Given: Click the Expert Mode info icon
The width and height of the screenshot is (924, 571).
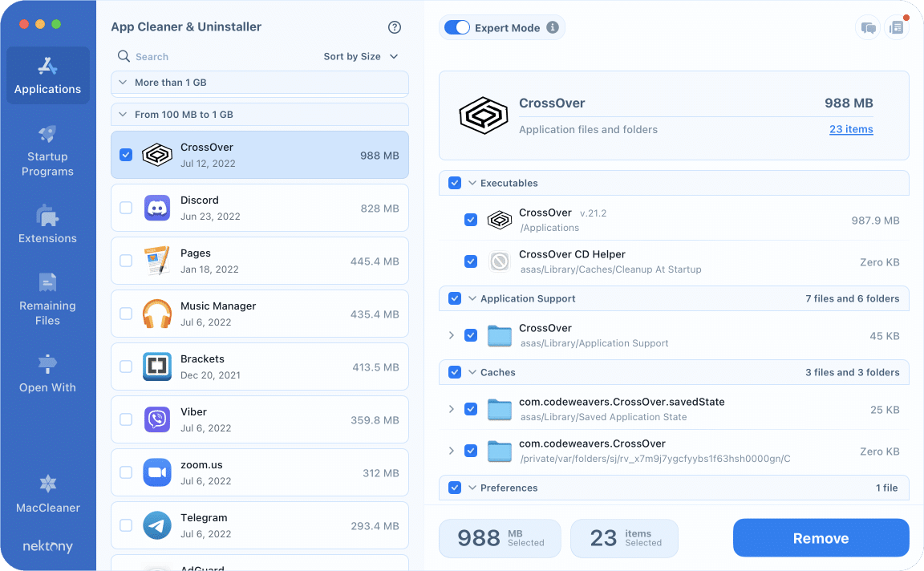Looking at the screenshot, I should [x=552, y=28].
